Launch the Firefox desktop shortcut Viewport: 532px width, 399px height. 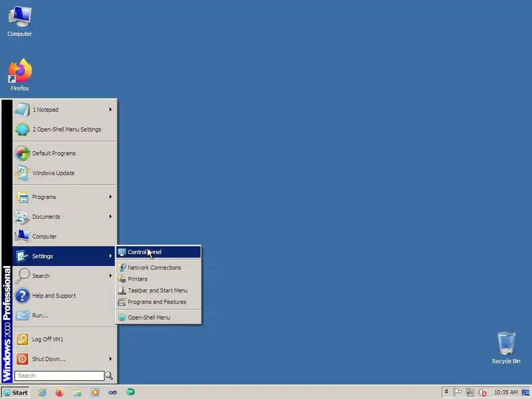tap(20, 75)
